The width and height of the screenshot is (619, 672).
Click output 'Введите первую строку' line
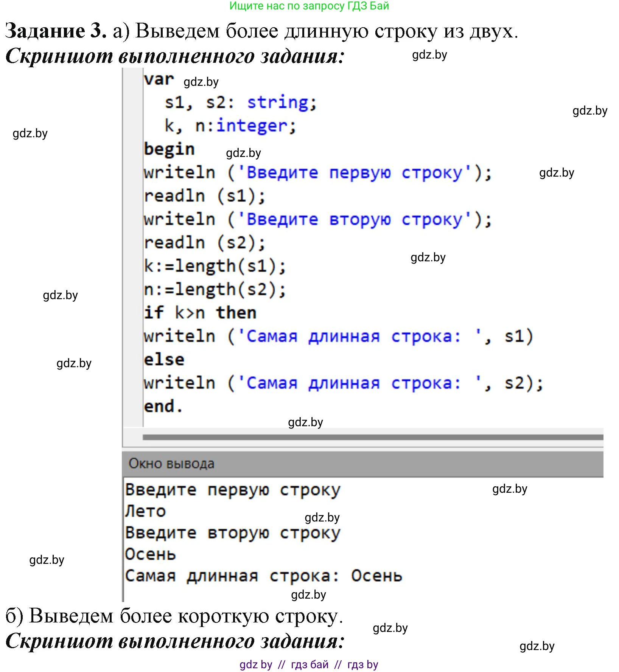tap(233, 490)
